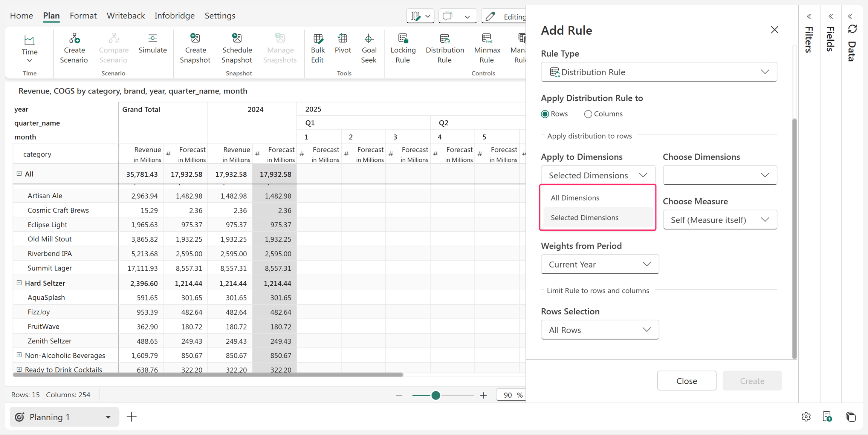Click the Close button in Add Rule
The image size is (868, 435).
tap(686, 381)
